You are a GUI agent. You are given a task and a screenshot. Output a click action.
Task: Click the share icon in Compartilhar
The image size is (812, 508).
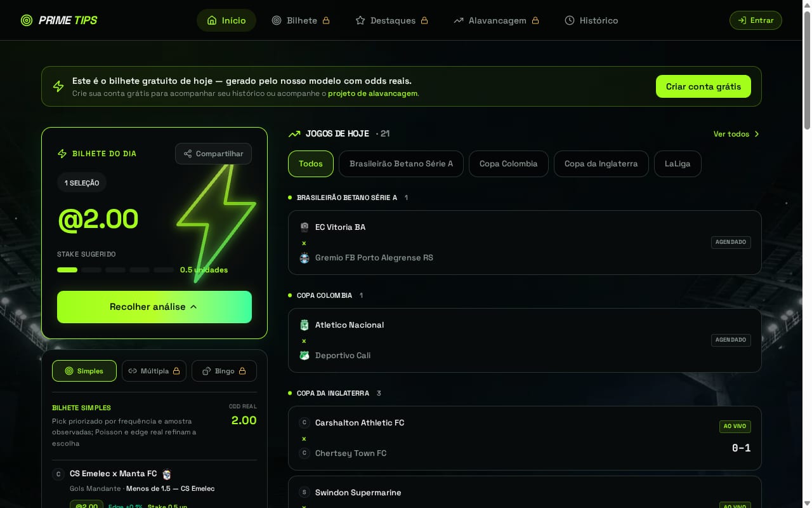coord(188,154)
